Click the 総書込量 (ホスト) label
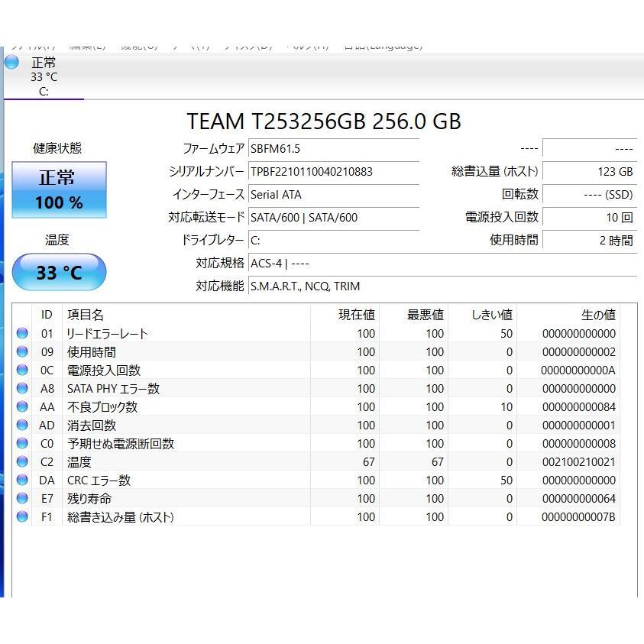The width and height of the screenshot is (644, 644). 495,171
